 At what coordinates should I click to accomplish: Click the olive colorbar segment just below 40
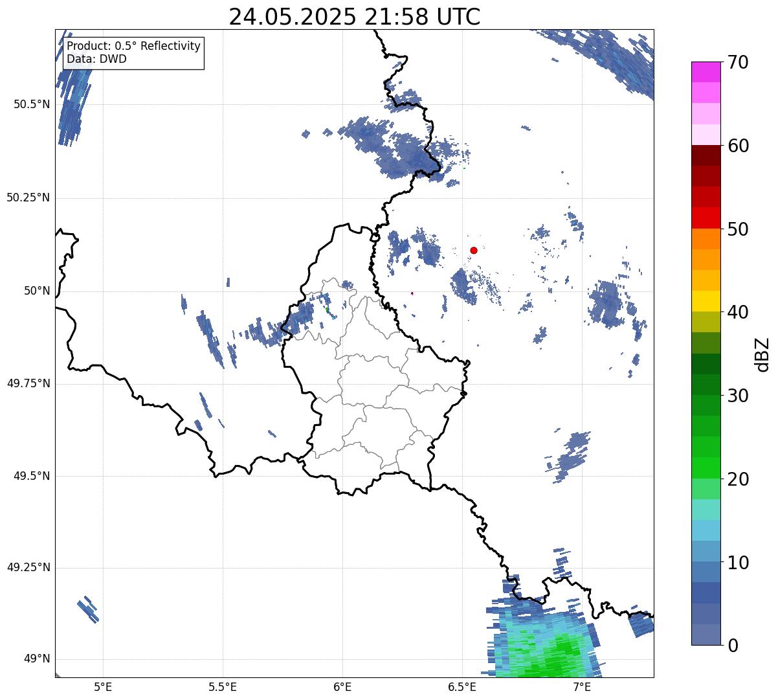coord(706,322)
